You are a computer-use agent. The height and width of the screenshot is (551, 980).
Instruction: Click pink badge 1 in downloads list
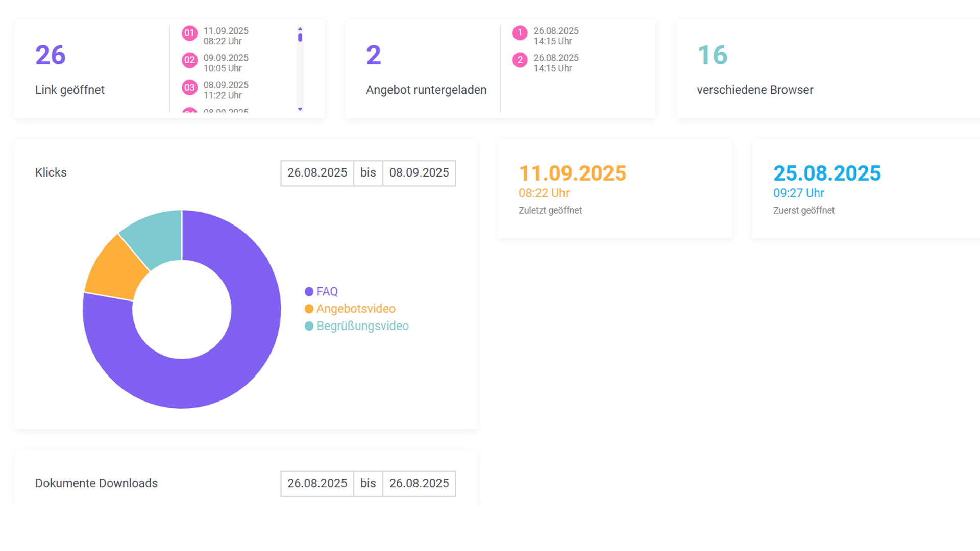(520, 33)
